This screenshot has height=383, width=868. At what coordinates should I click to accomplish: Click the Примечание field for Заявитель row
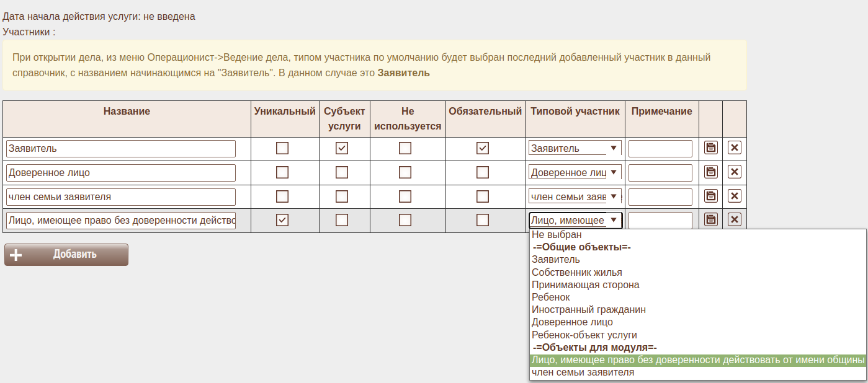pyautogui.click(x=660, y=149)
